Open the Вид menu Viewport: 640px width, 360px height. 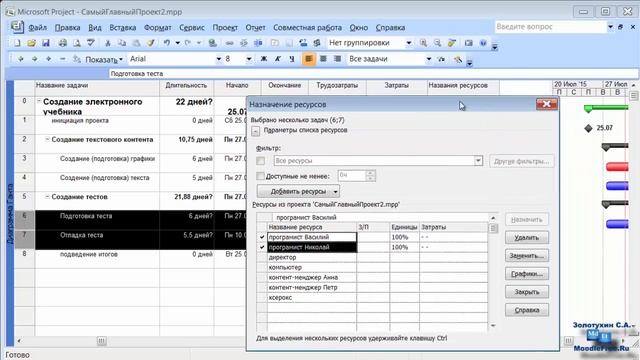[95, 28]
